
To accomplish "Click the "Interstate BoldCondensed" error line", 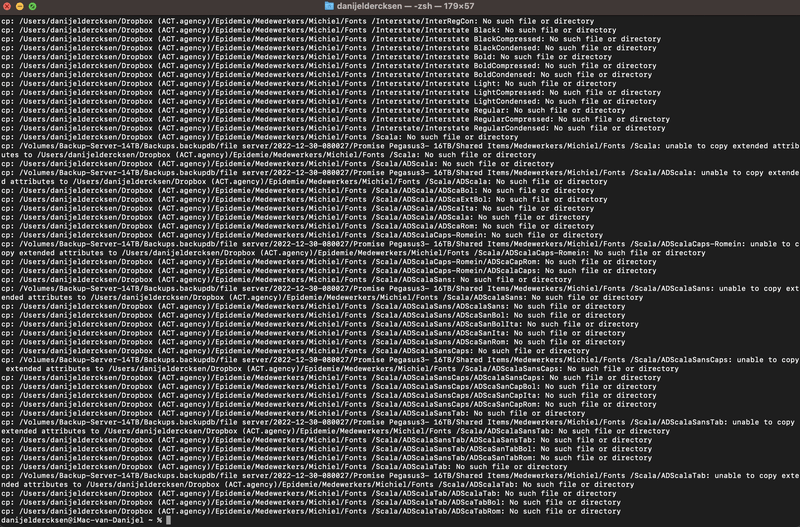I will coord(327,75).
